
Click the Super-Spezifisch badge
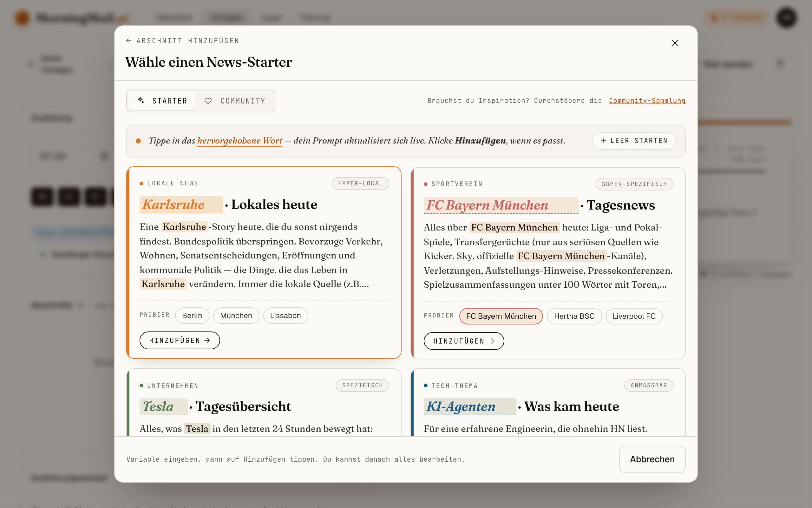point(634,184)
